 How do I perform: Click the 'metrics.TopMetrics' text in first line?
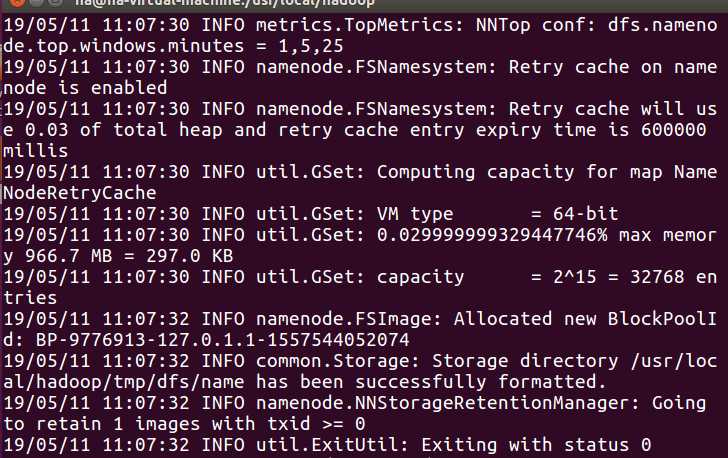(x=354, y=25)
